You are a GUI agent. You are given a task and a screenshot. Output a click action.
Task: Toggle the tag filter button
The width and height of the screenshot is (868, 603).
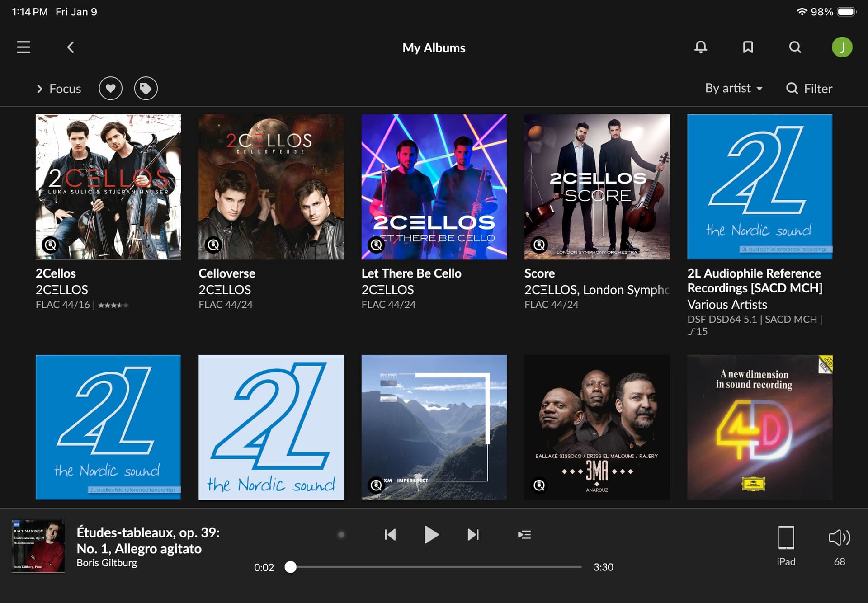146,88
